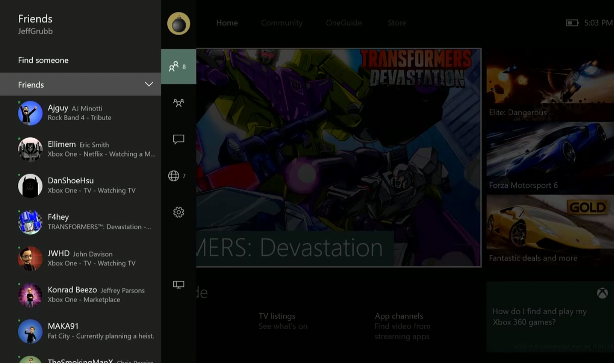The width and height of the screenshot is (614, 364).
Task: Select friend row F4hey
Action: click(80, 222)
